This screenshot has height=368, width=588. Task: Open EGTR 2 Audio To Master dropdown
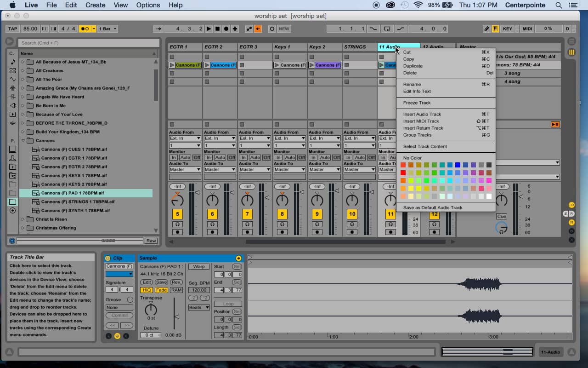click(x=220, y=170)
